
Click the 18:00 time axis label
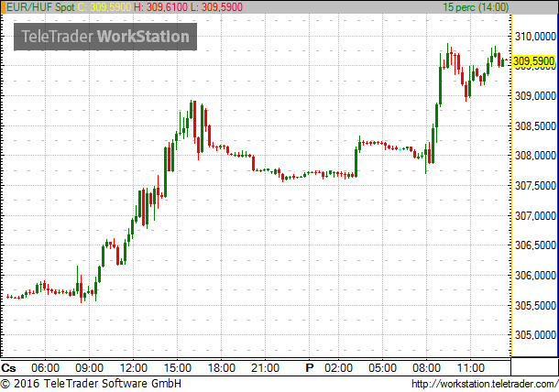(x=222, y=367)
